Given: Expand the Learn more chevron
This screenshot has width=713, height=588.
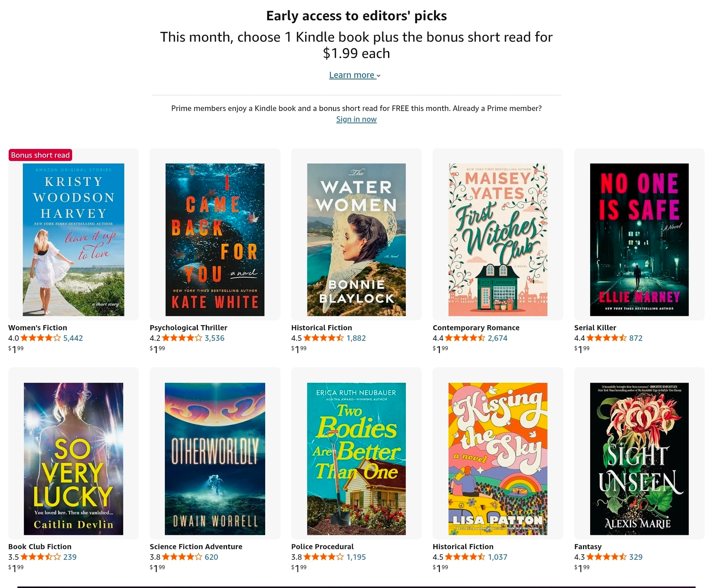Looking at the screenshot, I should (x=378, y=76).
